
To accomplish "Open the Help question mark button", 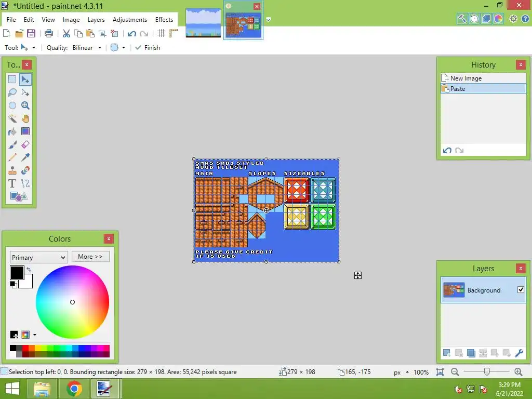I will tap(525, 19).
